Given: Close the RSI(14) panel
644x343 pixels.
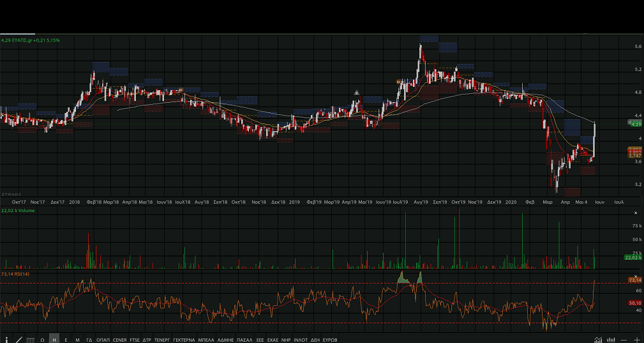Looking at the screenshot, I should (x=635, y=276).
